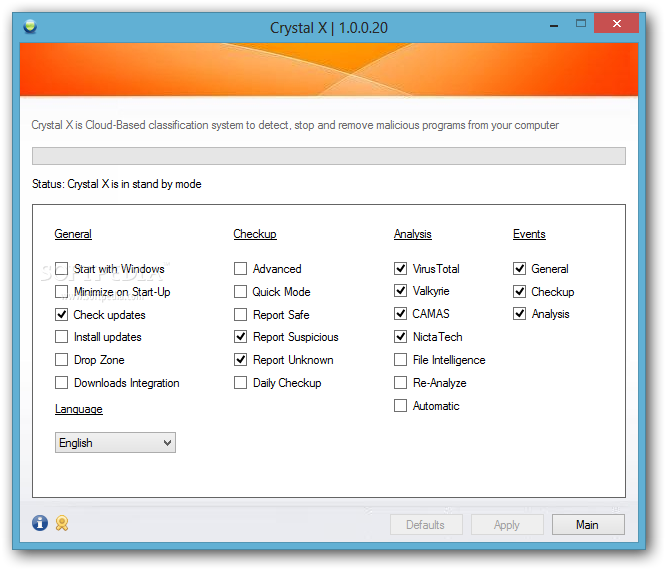This screenshot has height=570, width=666.
Task: Uncheck the CAMAS option
Action: pyautogui.click(x=401, y=313)
